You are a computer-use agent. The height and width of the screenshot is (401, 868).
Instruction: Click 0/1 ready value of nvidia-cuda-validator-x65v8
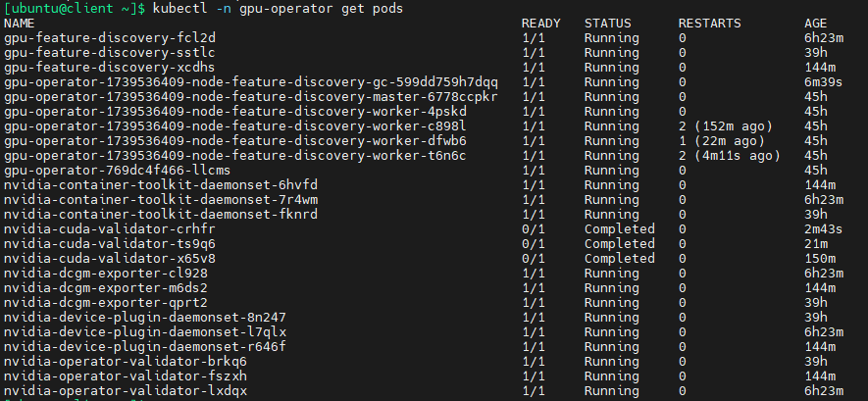[534, 259]
